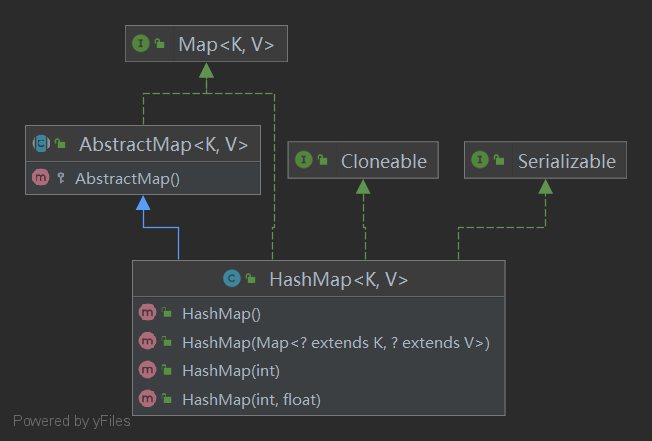This screenshot has height=441, width=652.
Task: Click the HashMap class icon
Action: click(x=231, y=279)
